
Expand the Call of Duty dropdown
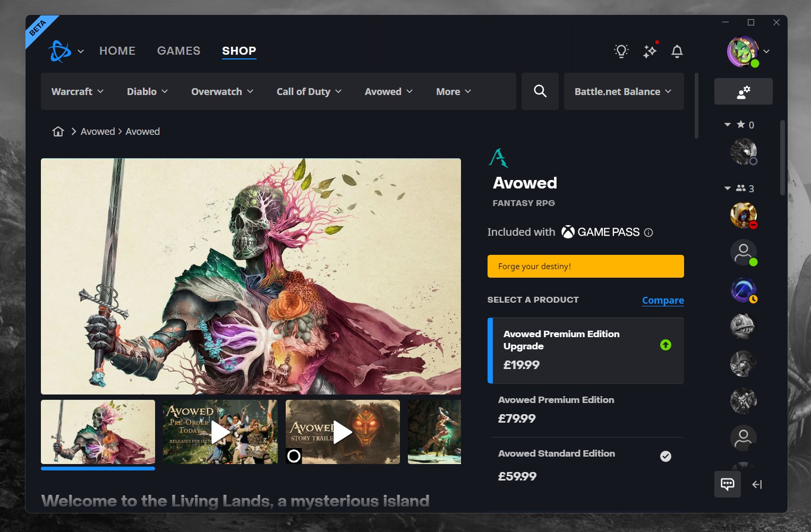pos(309,91)
